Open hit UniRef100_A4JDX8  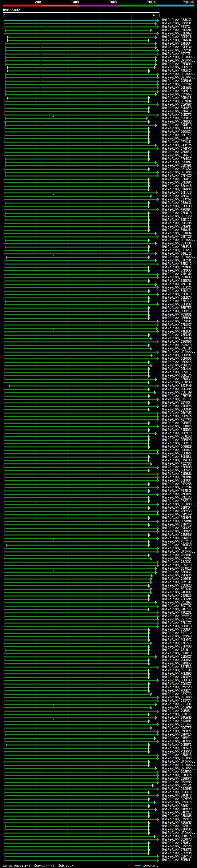177,491
